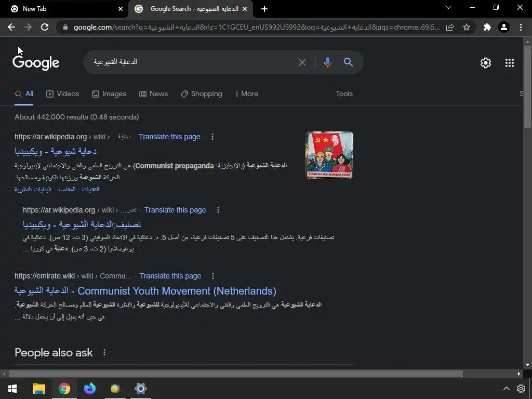The width and height of the screenshot is (532, 399).
Task: Click the vertical scrollbar thumb
Action: [527, 87]
